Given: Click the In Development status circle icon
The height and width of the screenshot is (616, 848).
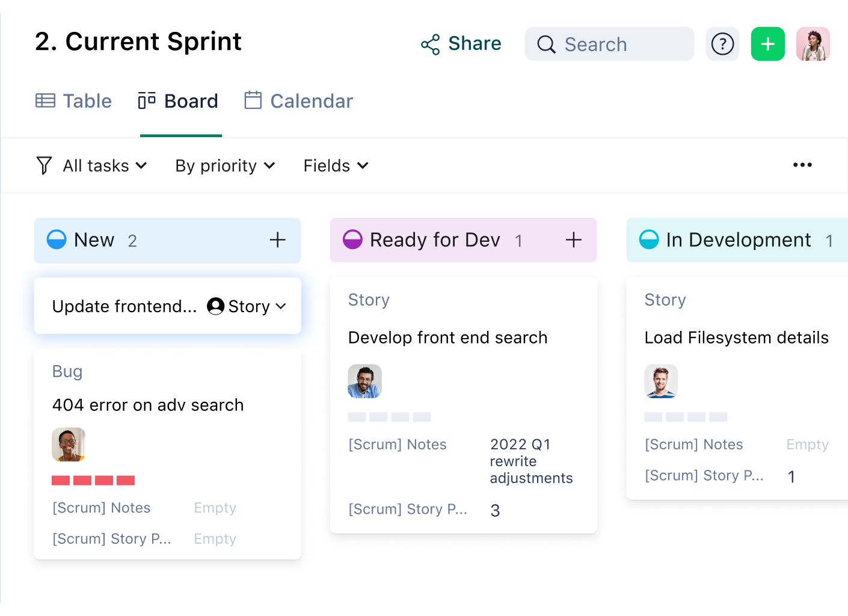Looking at the screenshot, I should [x=649, y=239].
